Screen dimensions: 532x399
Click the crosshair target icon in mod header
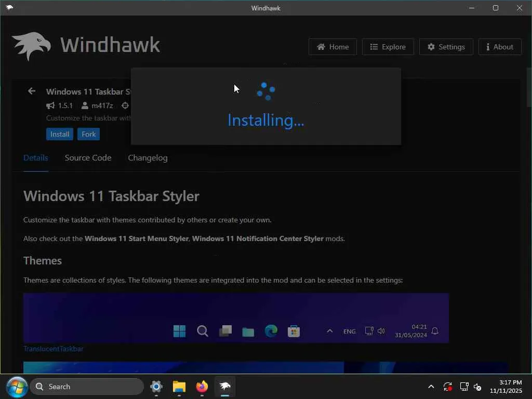click(x=125, y=105)
